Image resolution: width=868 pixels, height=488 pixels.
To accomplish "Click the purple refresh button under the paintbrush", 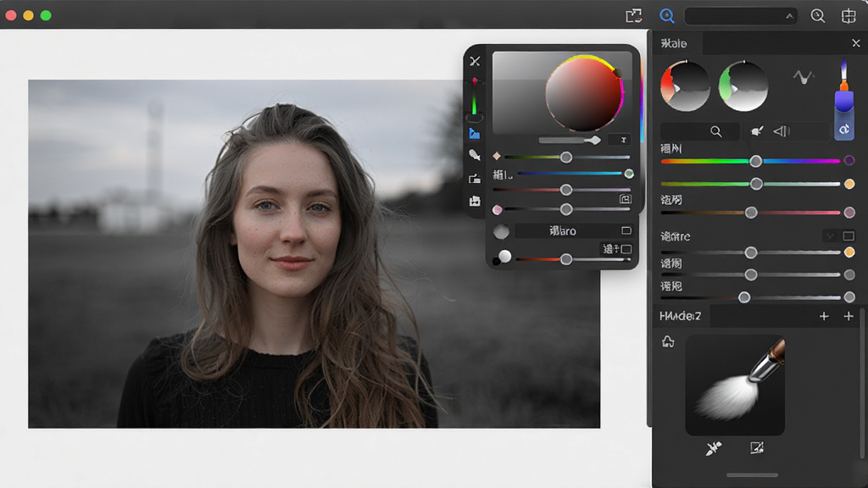I will pyautogui.click(x=844, y=130).
